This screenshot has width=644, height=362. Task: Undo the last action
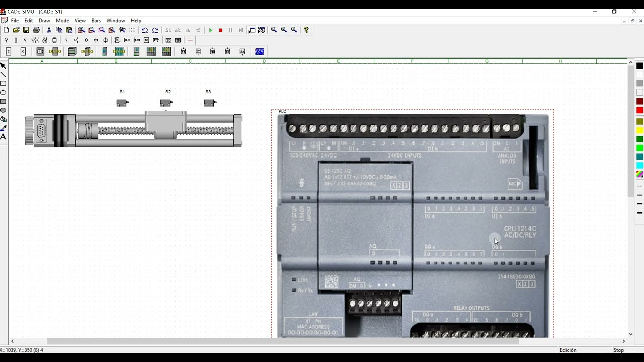[145, 30]
